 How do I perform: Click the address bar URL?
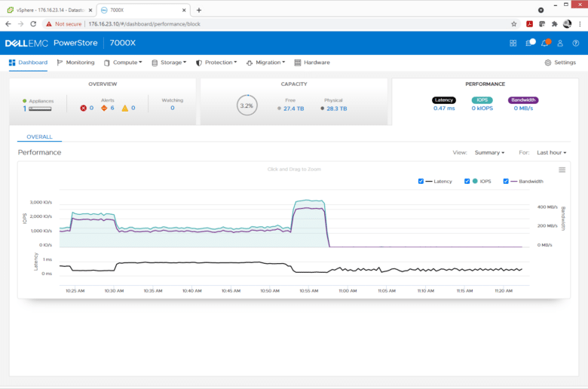(145, 24)
